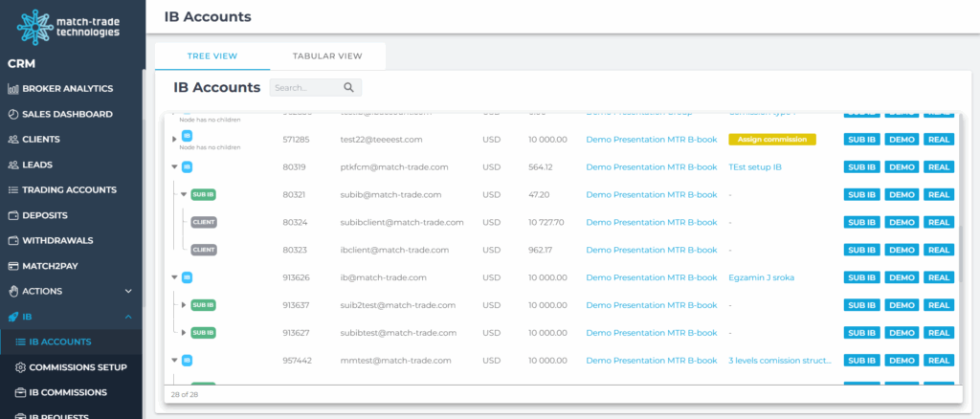This screenshot has height=419, width=980.
Task: Expand the Actions sidebar menu
Action: (x=128, y=291)
